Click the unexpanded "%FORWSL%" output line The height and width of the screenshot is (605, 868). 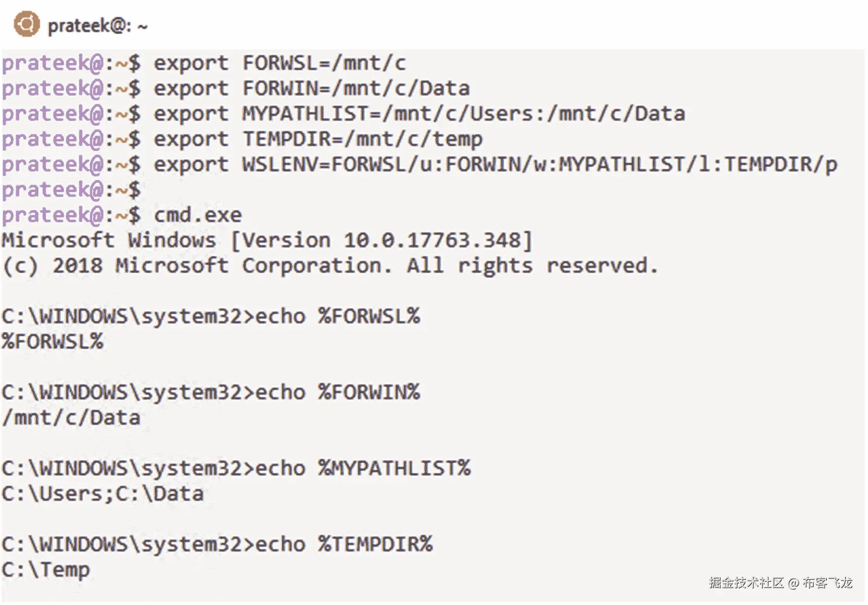click(53, 342)
